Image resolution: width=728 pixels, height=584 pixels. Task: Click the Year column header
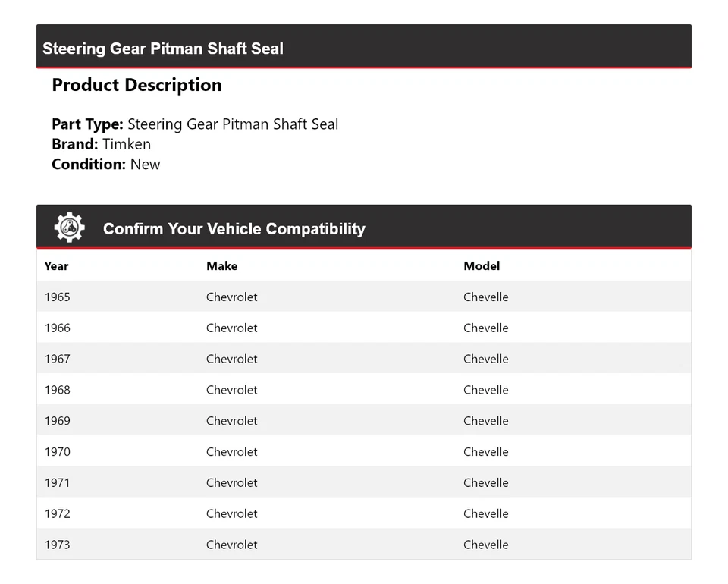point(56,266)
